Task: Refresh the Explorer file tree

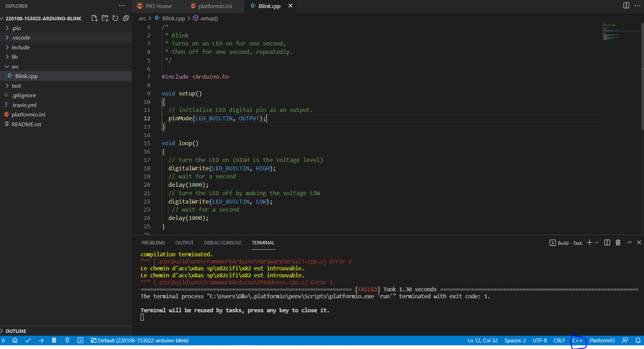Action: click(x=115, y=18)
